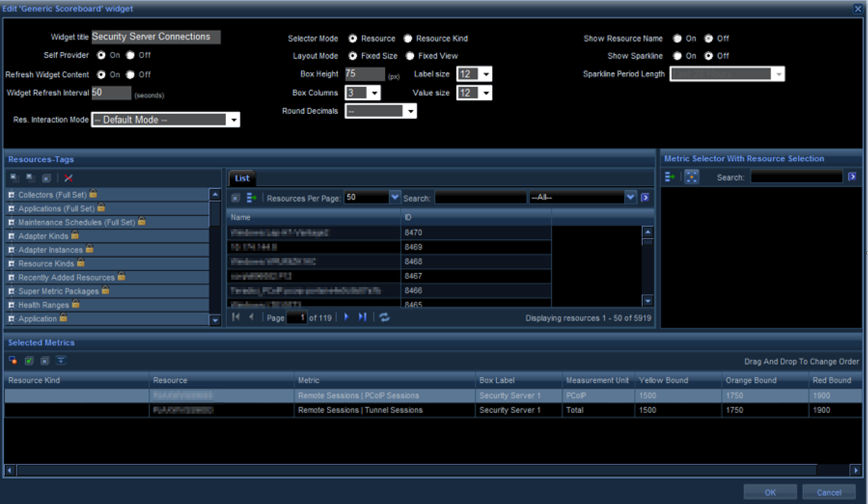Select the List tab
The height and width of the screenshot is (504, 868).
tap(242, 178)
